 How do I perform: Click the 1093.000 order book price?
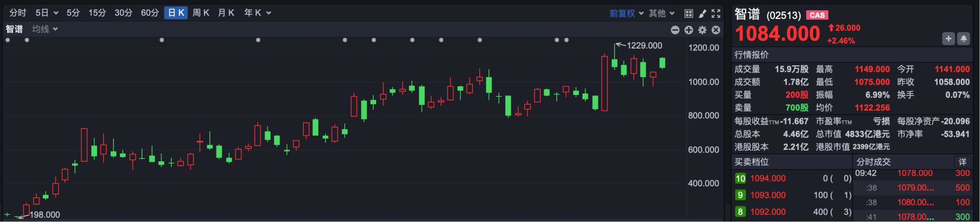[x=768, y=195]
